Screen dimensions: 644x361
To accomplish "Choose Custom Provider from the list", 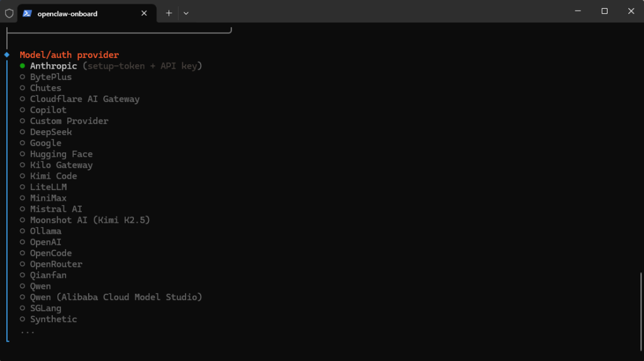I will (69, 121).
